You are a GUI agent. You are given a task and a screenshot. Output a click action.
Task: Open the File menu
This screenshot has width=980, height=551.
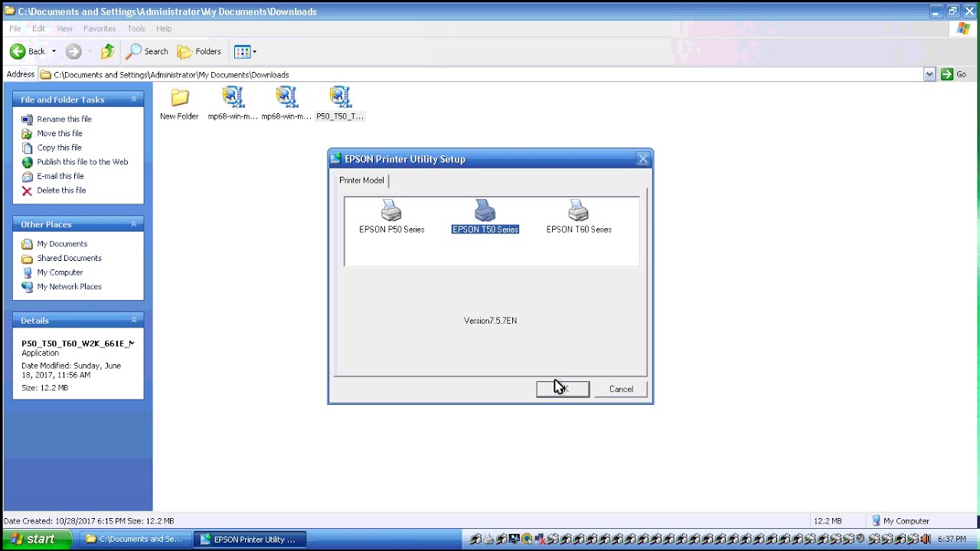point(15,28)
